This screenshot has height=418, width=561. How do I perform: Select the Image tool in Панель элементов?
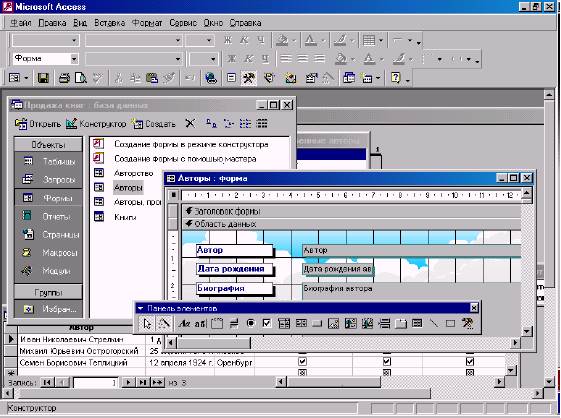[x=333, y=324]
